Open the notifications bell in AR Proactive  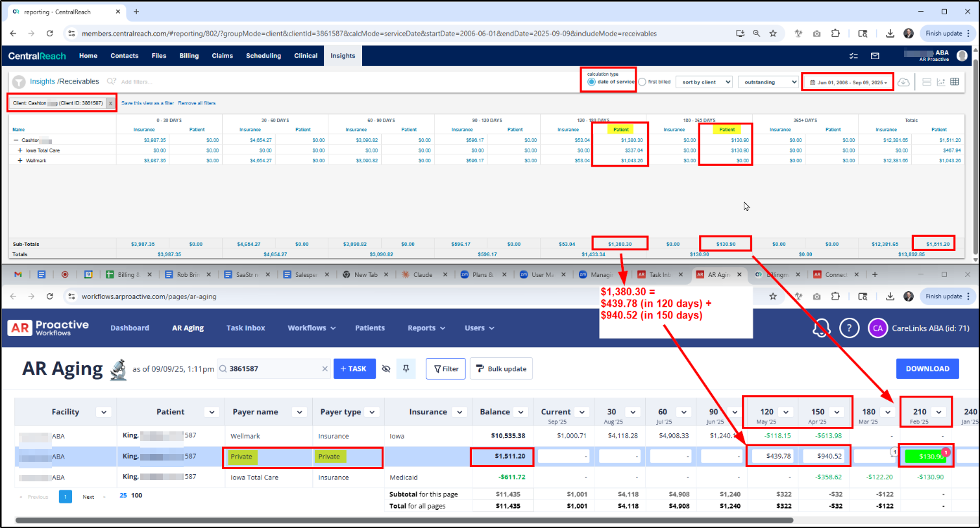[x=820, y=328]
